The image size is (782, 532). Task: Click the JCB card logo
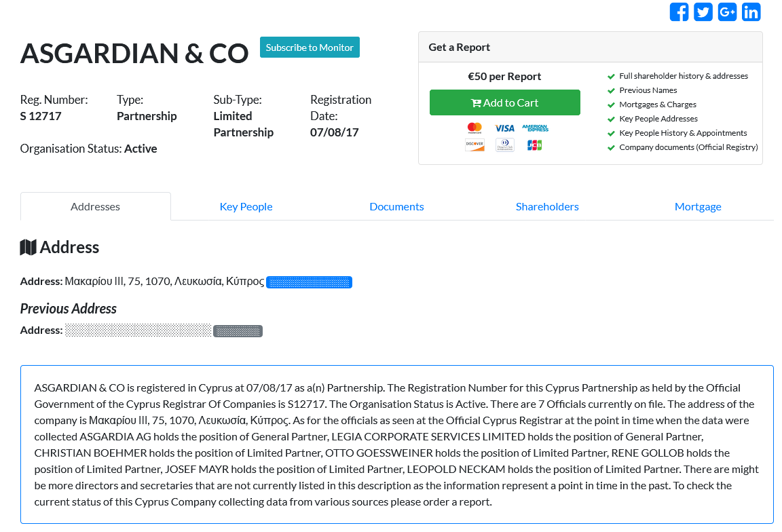tap(534, 145)
